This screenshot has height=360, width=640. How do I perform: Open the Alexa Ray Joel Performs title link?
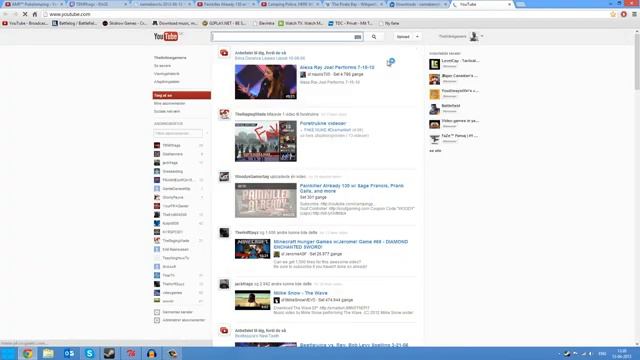(337, 67)
